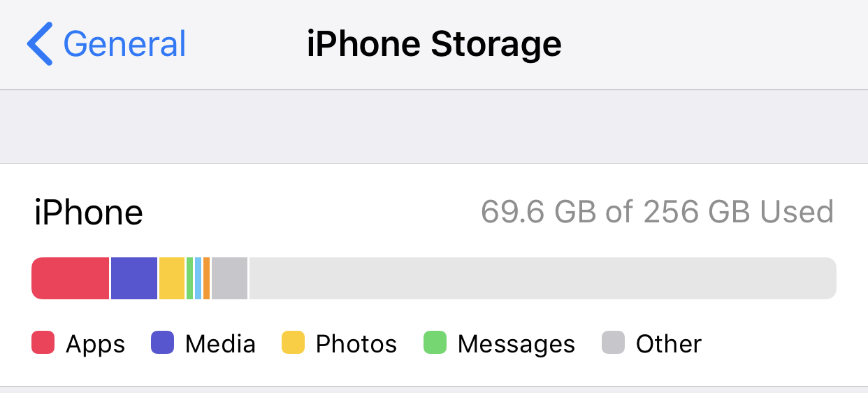The image size is (868, 393).
Task: Click the free space portion of storage bar
Action: [543, 278]
